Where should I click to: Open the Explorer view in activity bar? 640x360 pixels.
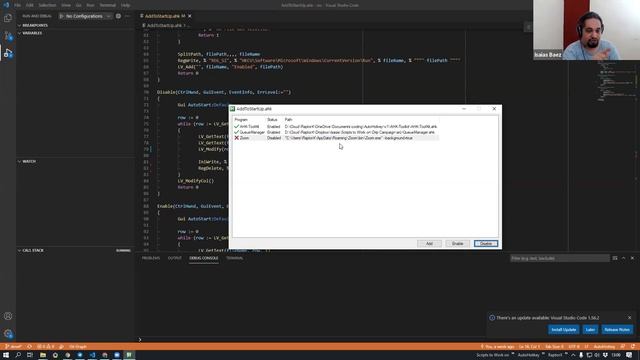pyautogui.click(x=8, y=18)
